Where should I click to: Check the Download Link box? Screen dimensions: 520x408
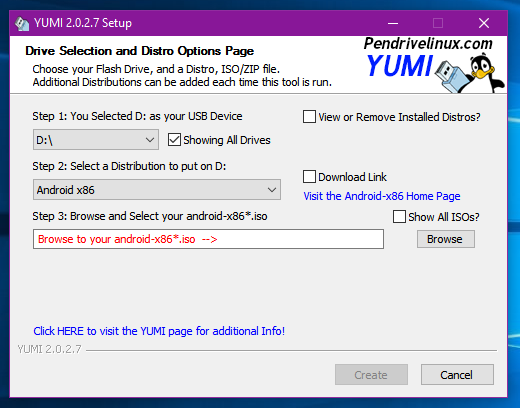coord(309,177)
